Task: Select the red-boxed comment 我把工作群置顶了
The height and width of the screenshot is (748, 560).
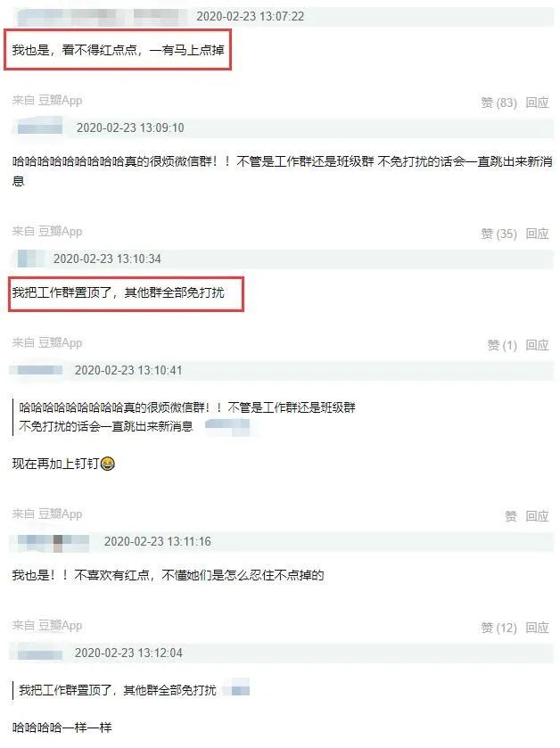Action: click(x=118, y=292)
